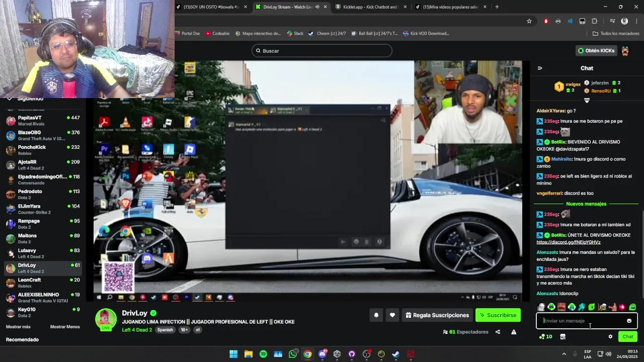Select the pink flame emote in quick bar

tap(622, 307)
